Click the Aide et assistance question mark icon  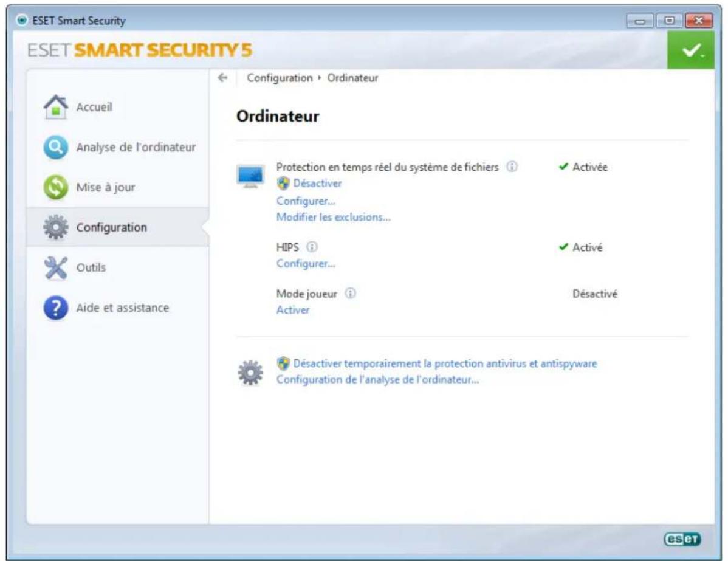click(56, 308)
